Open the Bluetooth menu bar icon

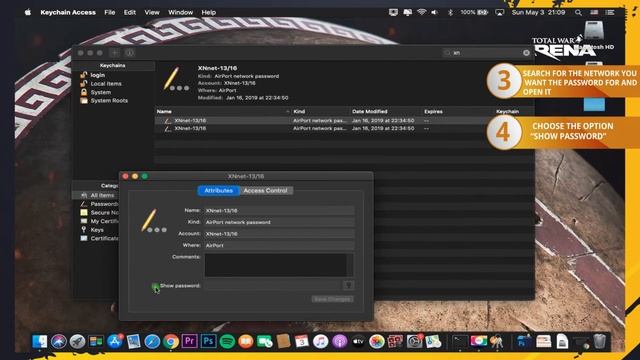450,12
